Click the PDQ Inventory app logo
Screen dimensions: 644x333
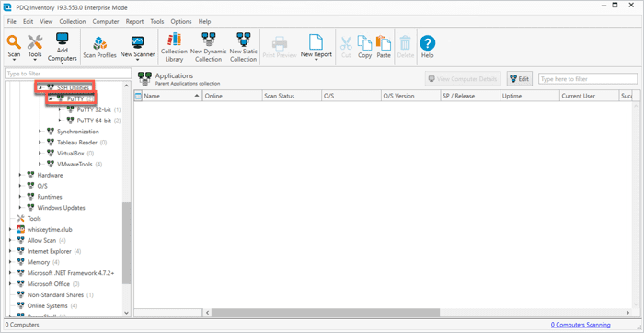pyautogui.click(x=7, y=7)
